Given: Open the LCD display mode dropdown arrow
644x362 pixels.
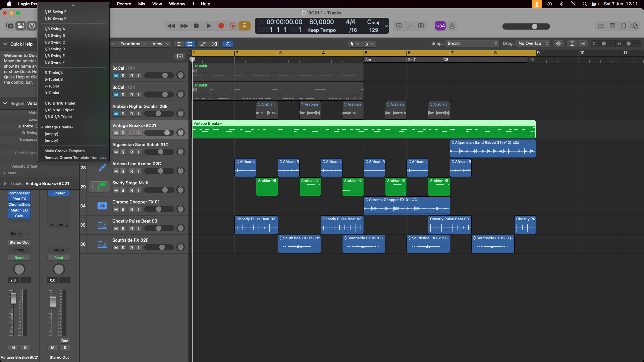Looking at the screenshot, I should [386, 26].
